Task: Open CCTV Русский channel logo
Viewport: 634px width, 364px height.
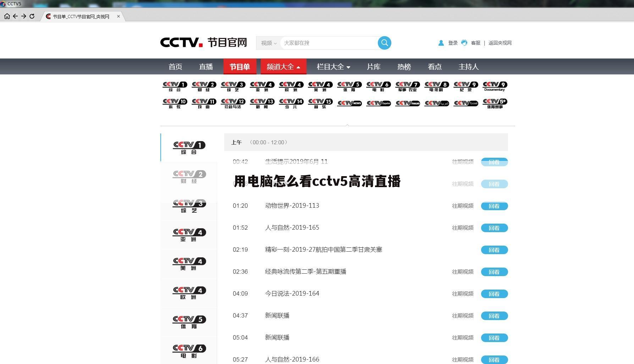Action: 466,103
